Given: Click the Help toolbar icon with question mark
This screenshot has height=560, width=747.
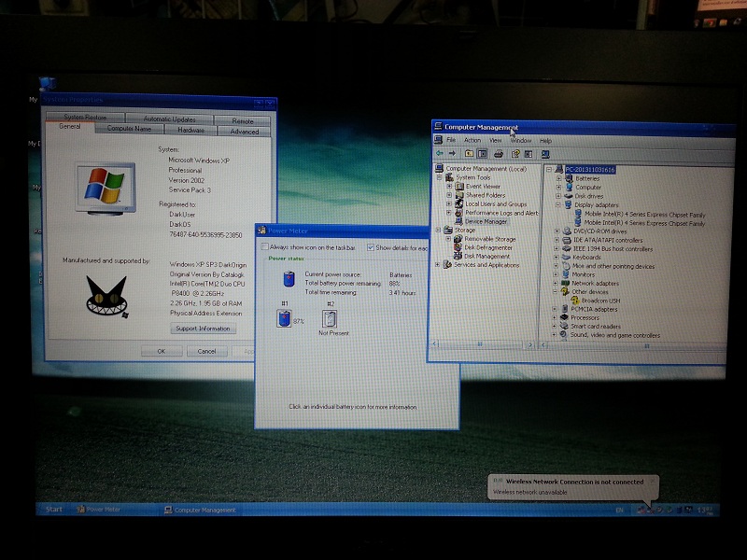Looking at the screenshot, I should pyautogui.click(x=515, y=154).
